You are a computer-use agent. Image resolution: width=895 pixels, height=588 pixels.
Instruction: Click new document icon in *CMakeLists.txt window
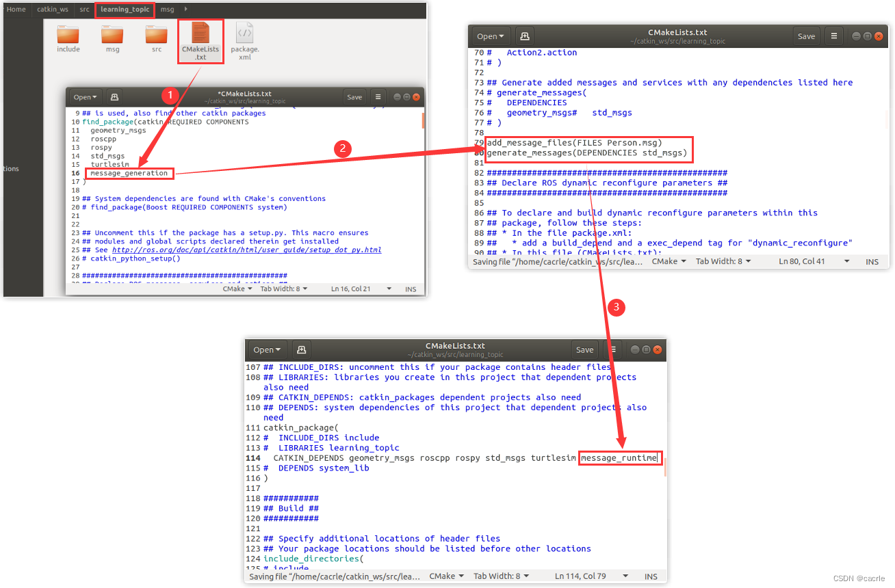coord(114,97)
